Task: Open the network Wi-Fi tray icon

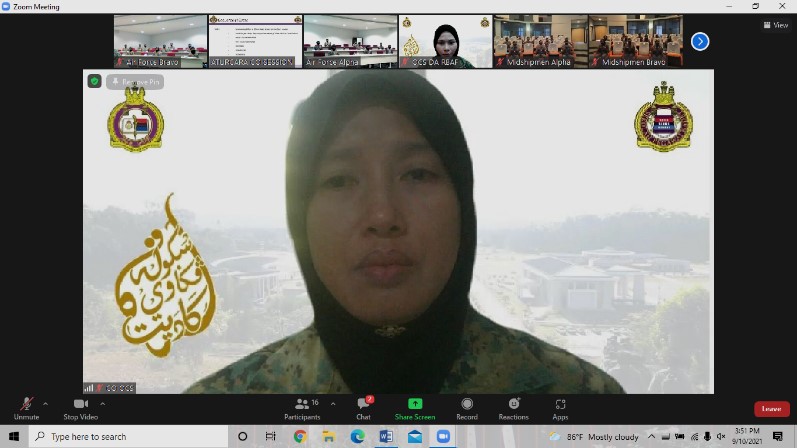Action: 694,437
